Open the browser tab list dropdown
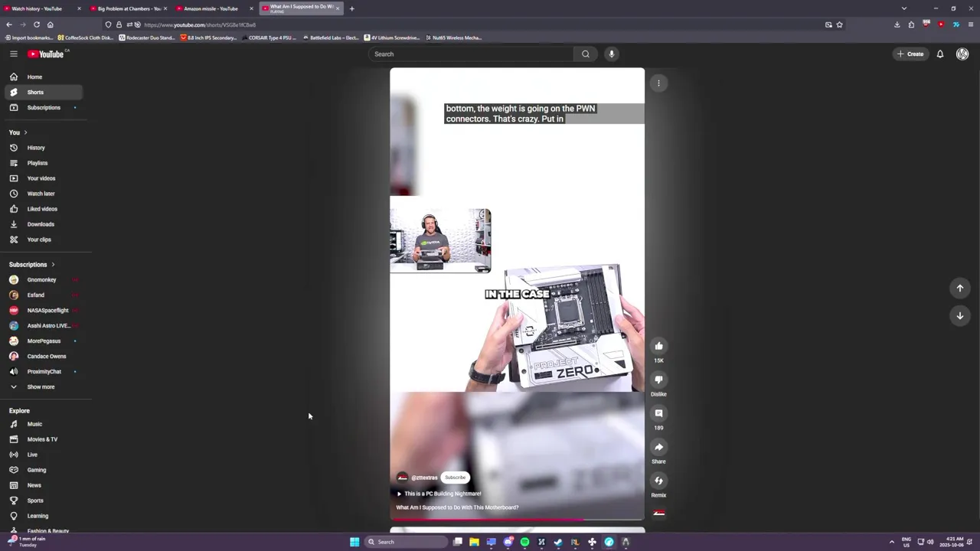Viewport: 980px width, 551px height. tap(904, 8)
